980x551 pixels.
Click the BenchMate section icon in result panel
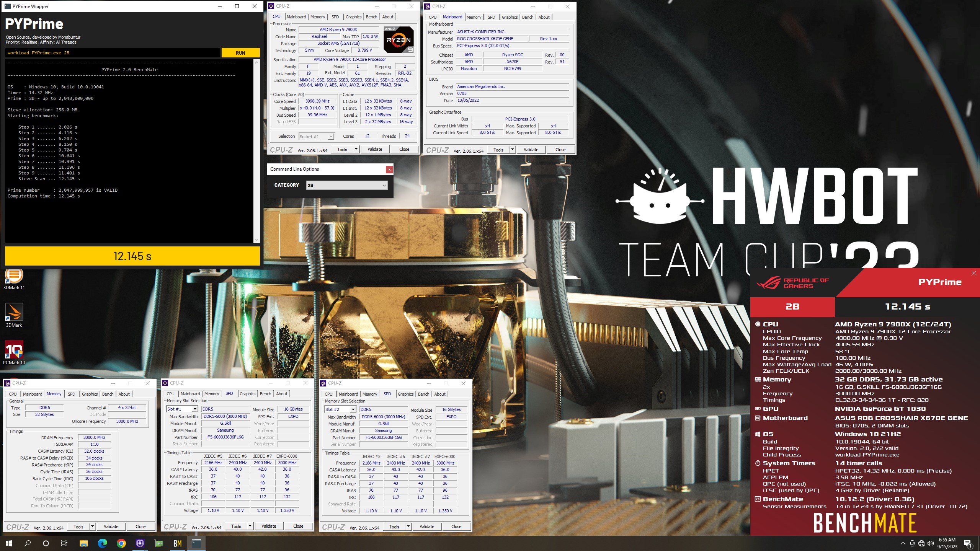coord(758,499)
